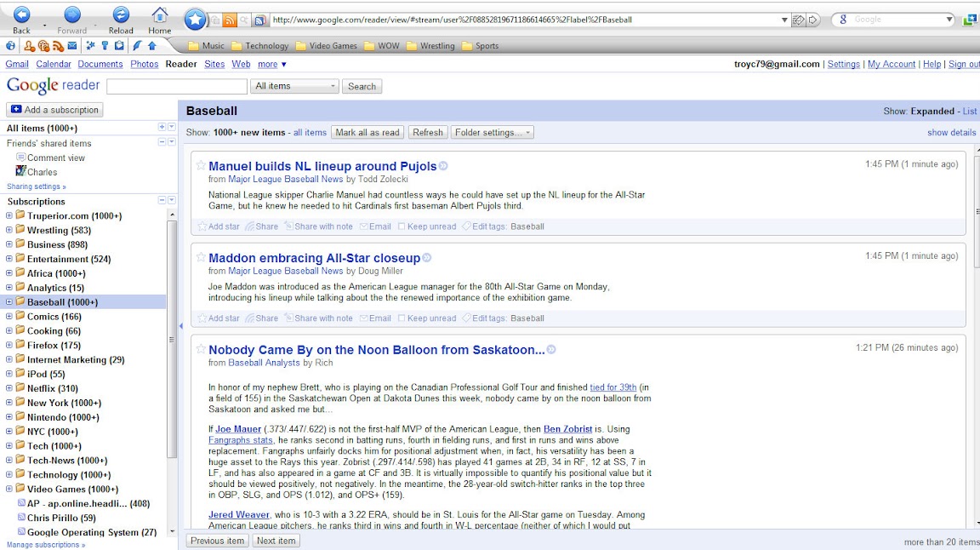980x550 pixels.
Task: Click the envelope mail icon in the toolbar
Action: pyautogui.click(x=72, y=46)
